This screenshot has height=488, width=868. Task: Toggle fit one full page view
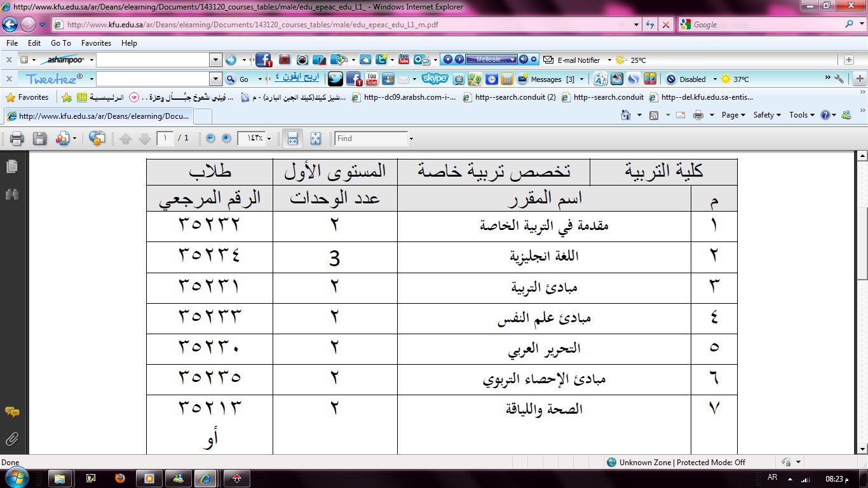(316, 139)
